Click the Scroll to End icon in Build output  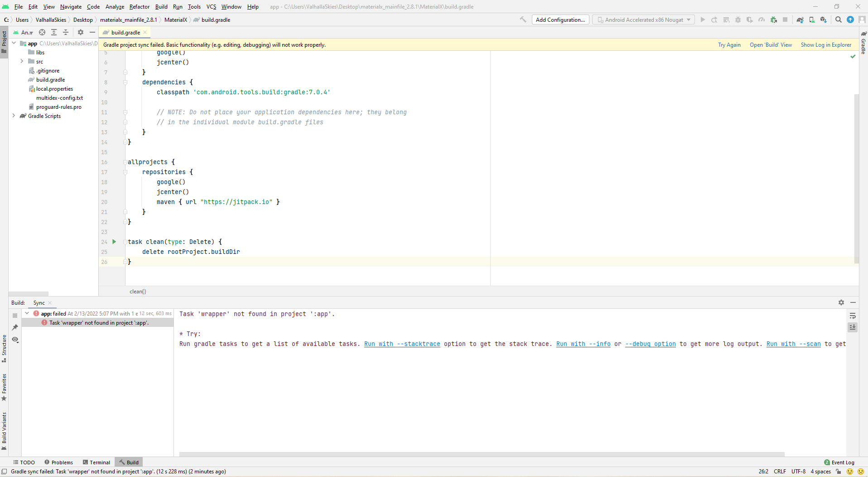tap(853, 327)
